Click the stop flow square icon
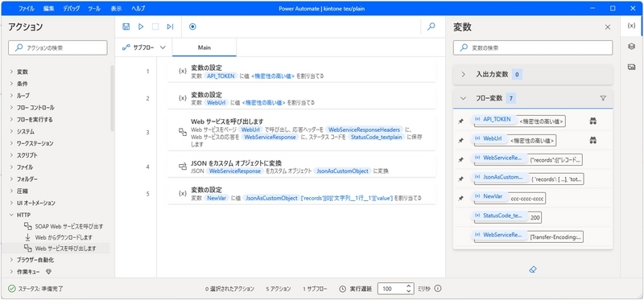The height and width of the screenshot is (300, 644). point(155,27)
